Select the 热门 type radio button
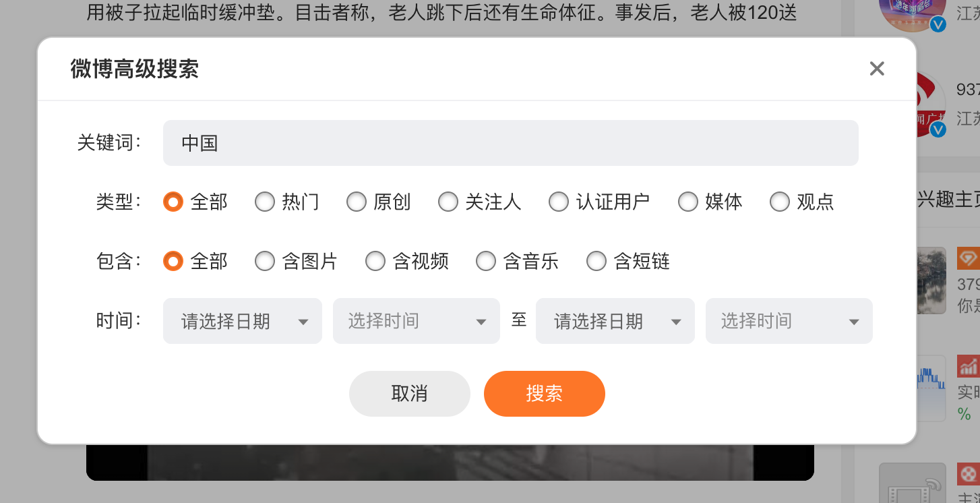Viewport: 980px width, 503px height. pos(265,202)
